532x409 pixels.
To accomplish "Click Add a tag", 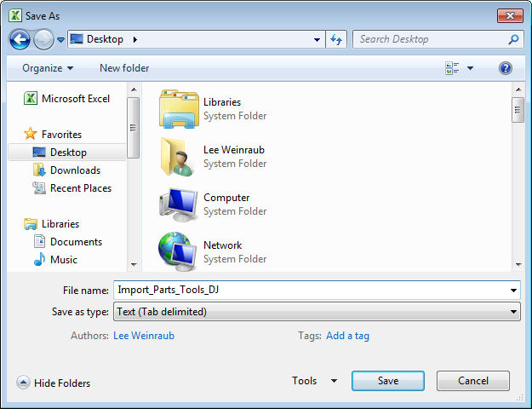I will click(x=347, y=336).
